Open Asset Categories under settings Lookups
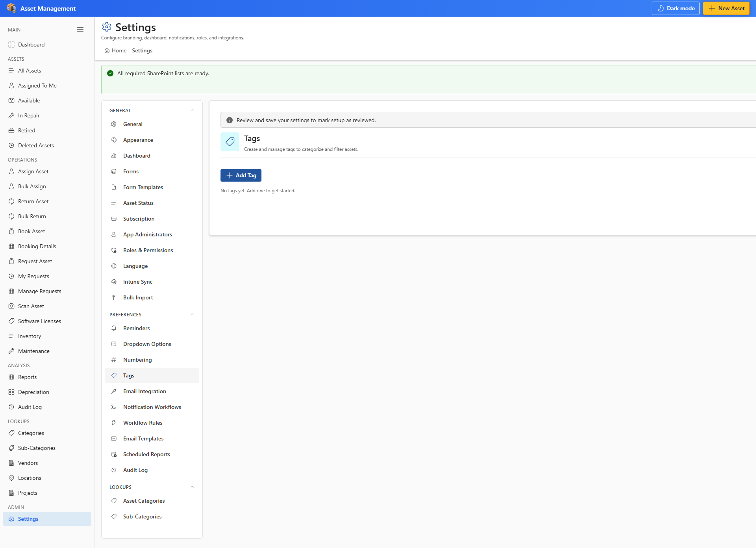The image size is (756, 548). tap(152, 501)
